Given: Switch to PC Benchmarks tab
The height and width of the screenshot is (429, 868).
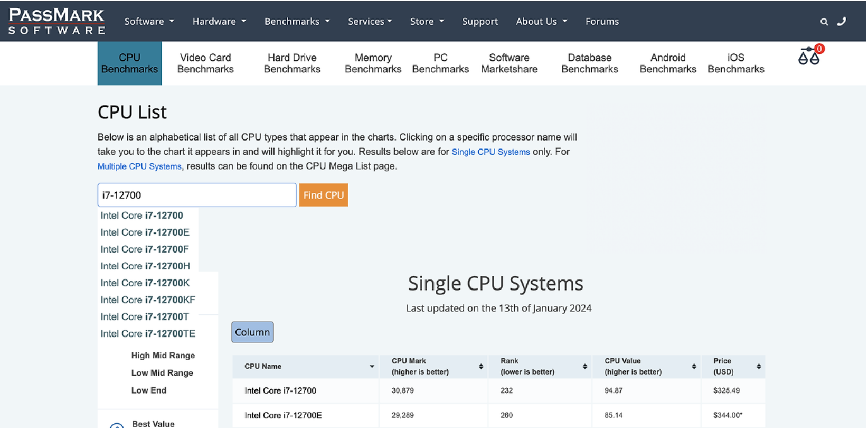Looking at the screenshot, I should [441, 63].
